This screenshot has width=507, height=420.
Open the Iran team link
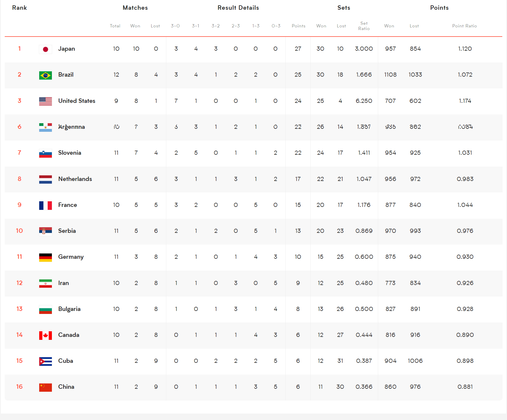(63, 283)
